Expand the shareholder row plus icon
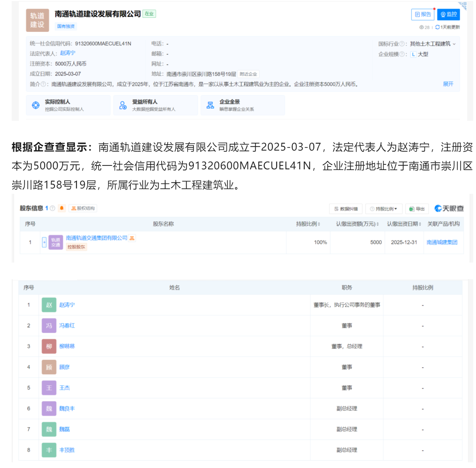Image resolution: width=476 pixels, height=468 pixels. tap(44, 242)
